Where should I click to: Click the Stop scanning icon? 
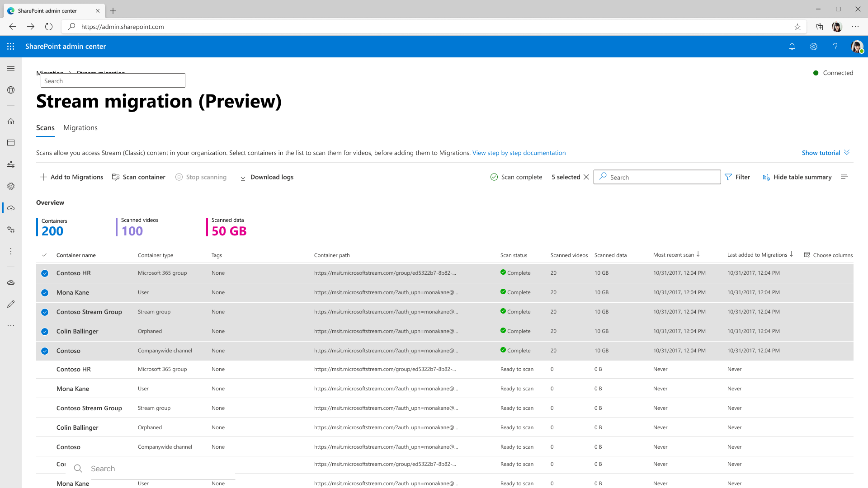[178, 177]
